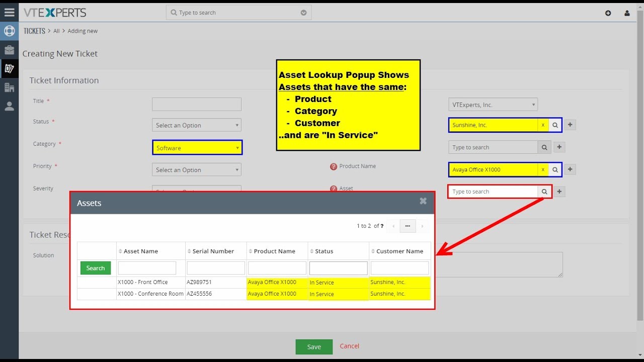This screenshot has height=362, width=644.
Task: Click plus icon beside the empty lookup
Action: coord(560,147)
